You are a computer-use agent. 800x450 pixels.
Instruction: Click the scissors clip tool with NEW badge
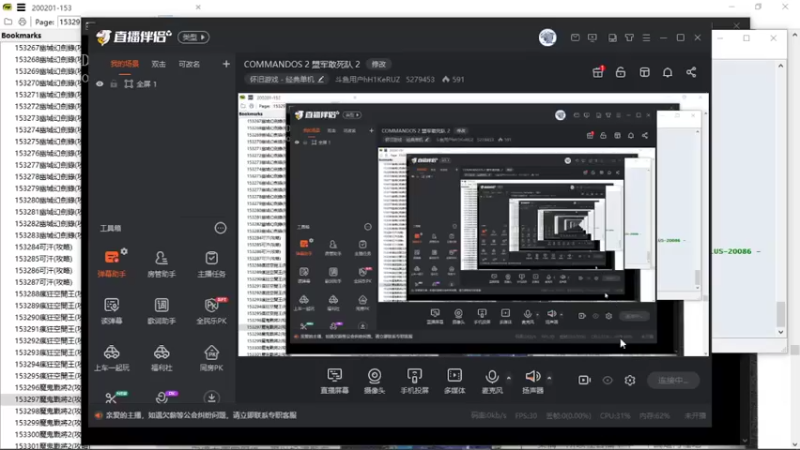[112, 397]
